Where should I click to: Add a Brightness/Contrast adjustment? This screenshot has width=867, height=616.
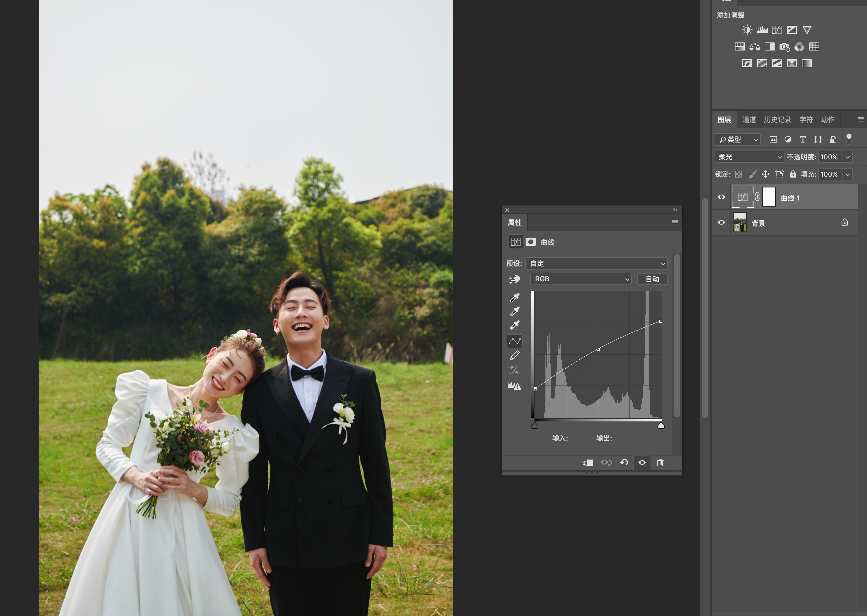[x=747, y=30]
